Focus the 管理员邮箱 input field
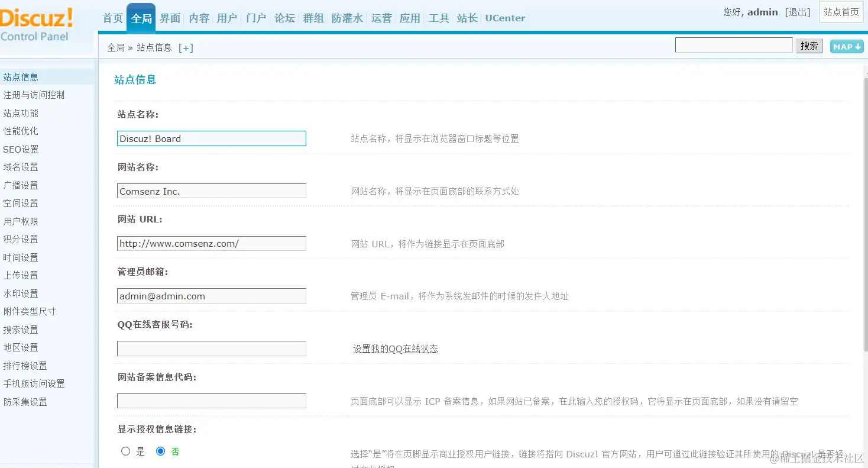The image size is (868, 468). point(212,296)
